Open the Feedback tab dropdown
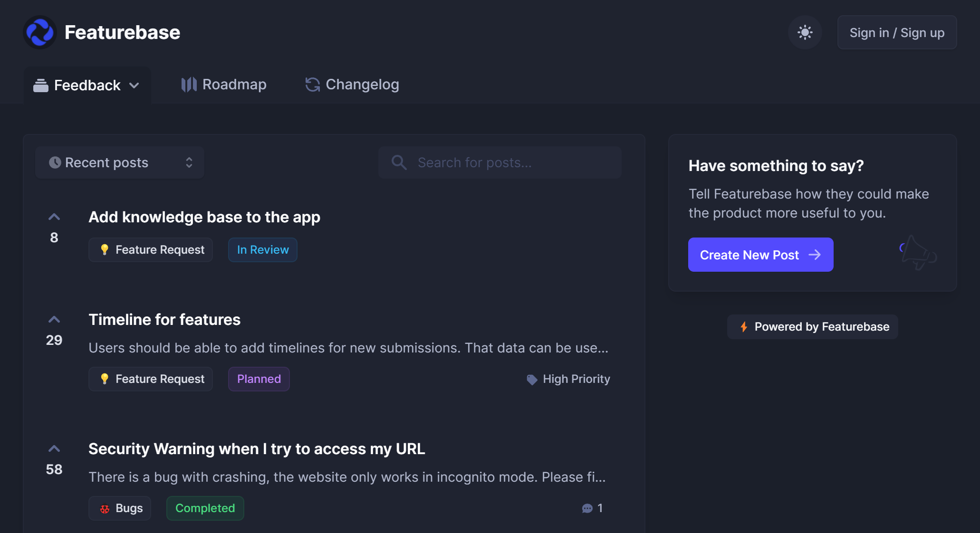This screenshot has width=980, height=533. pyautogui.click(x=87, y=86)
